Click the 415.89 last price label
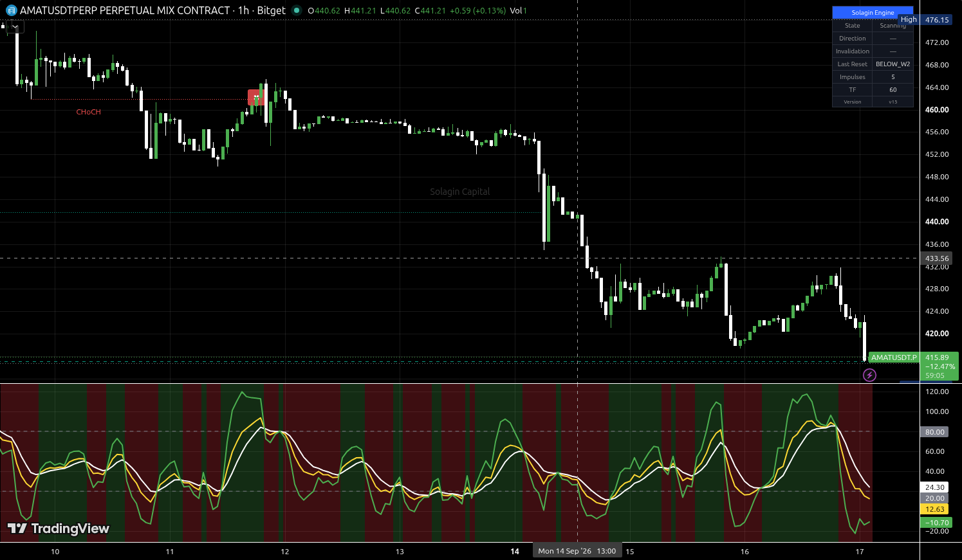Screen dimensions: 962x560 937,357
